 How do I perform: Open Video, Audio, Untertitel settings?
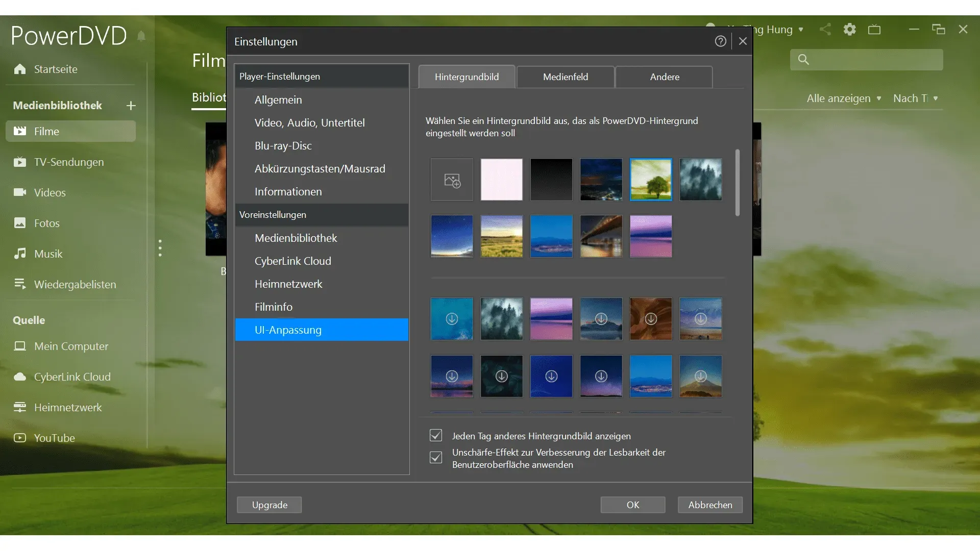tap(322, 123)
